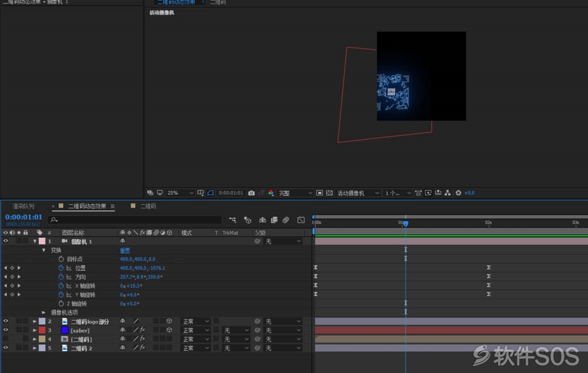Open blend mode dropdown for [saber]
The height and width of the screenshot is (373, 588).
(x=195, y=330)
